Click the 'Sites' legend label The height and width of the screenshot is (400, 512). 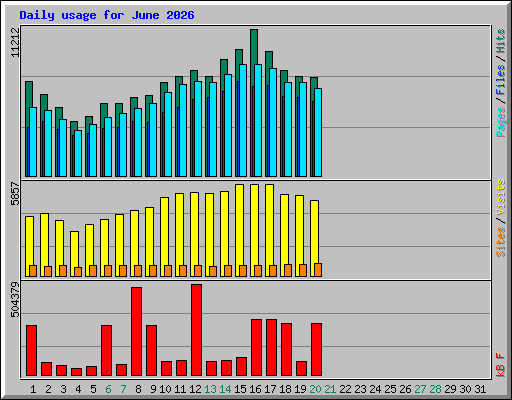click(500, 242)
